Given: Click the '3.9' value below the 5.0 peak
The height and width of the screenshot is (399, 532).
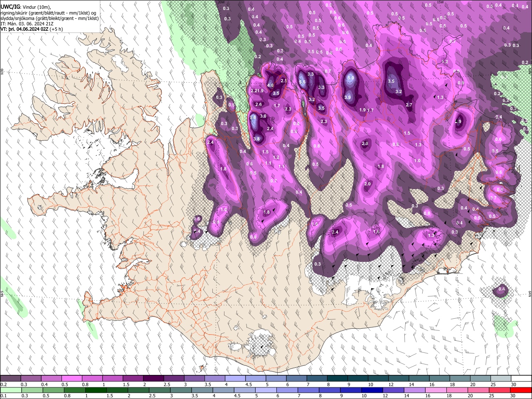Looking at the screenshot, I should click(x=347, y=97).
